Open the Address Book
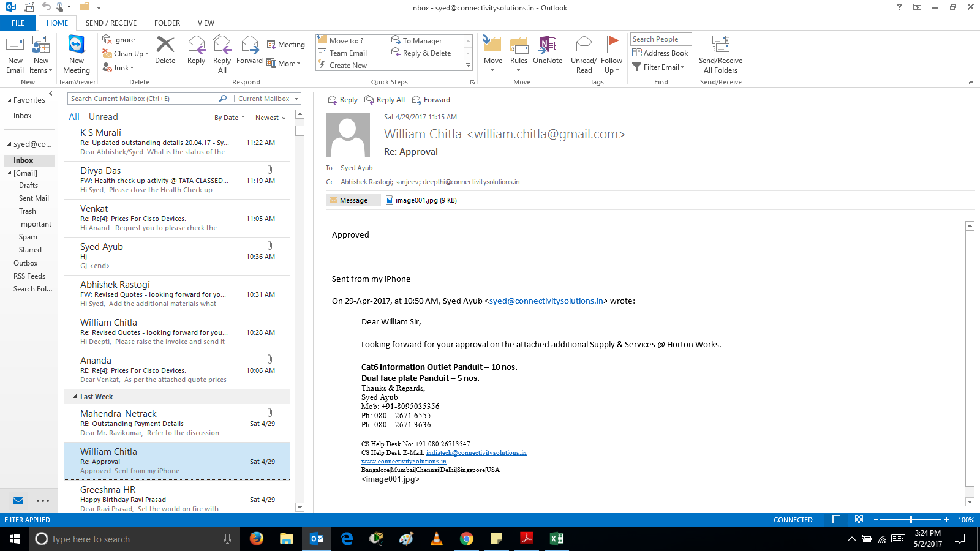The height and width of the screenshot is (551, 980). click(660, 53)
